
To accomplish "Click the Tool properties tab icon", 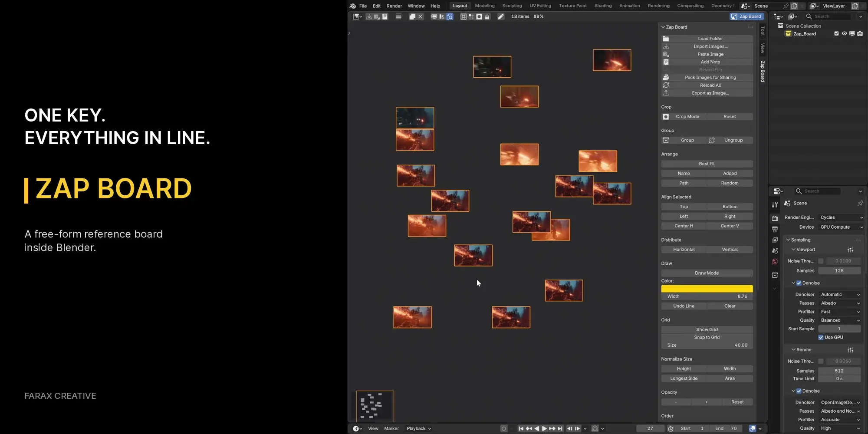I will (775, 205).
